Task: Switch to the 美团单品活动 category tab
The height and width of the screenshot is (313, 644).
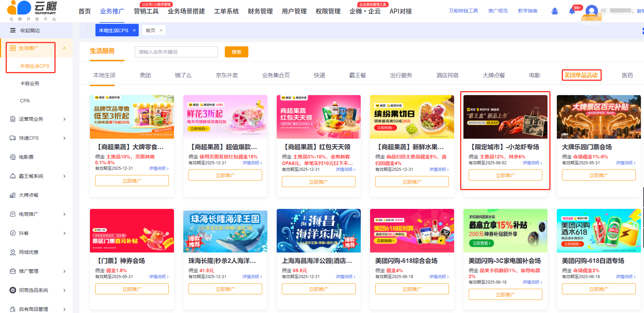Action: [x=581, y=75]
